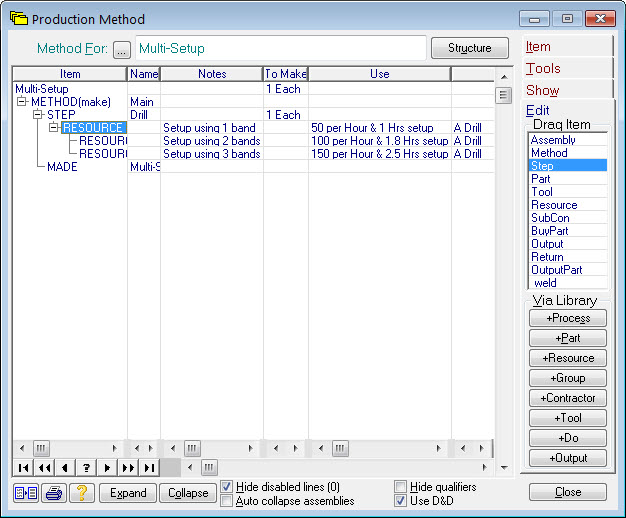This screenshot has height=518, width=626.
Task: Click the Item column horizontal scroll thumb
Action: 41,448
